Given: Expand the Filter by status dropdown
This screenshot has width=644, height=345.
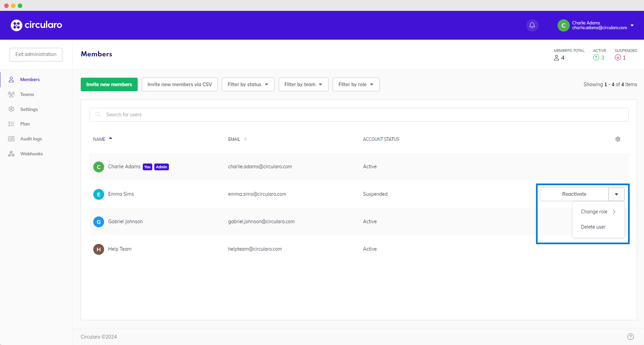Looking at the screenshot, I should click(248, 84).
